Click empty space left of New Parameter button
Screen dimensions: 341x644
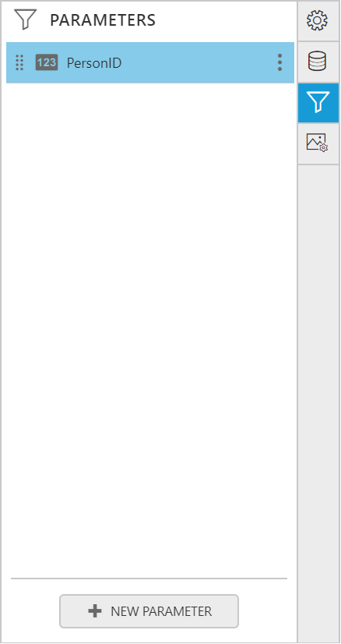tap(33, 611)
